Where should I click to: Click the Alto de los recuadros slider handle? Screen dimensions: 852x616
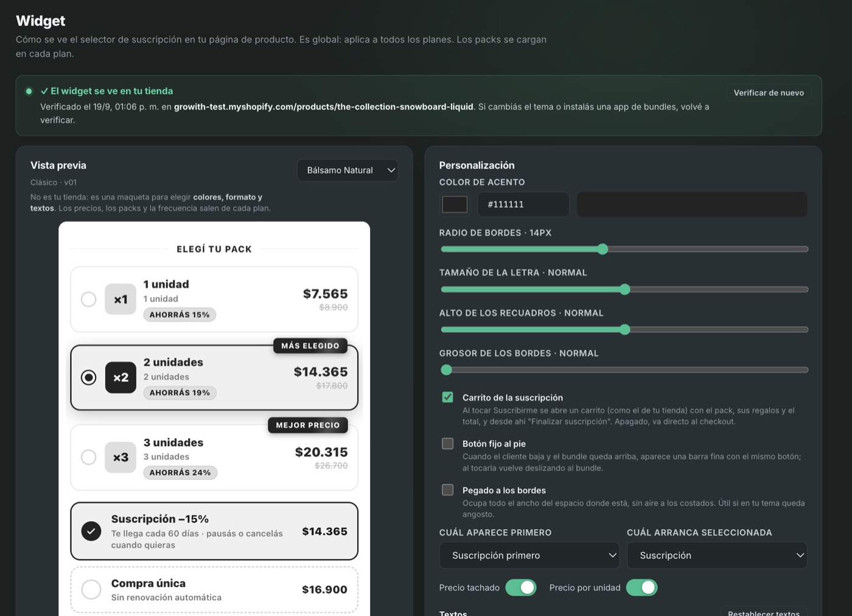point(625,329)
